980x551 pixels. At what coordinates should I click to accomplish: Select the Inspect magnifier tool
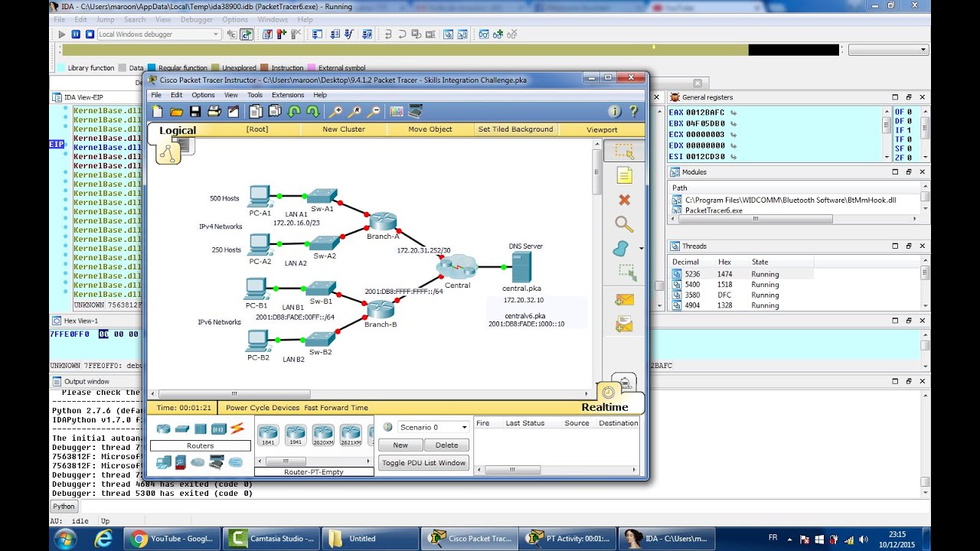click(x=624, y=224)
